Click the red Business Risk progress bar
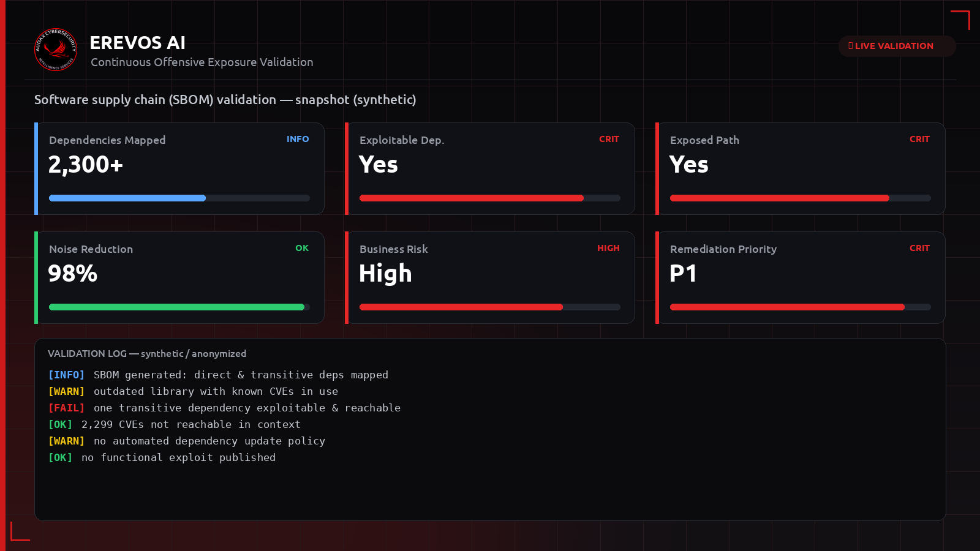 coord(490,307)
